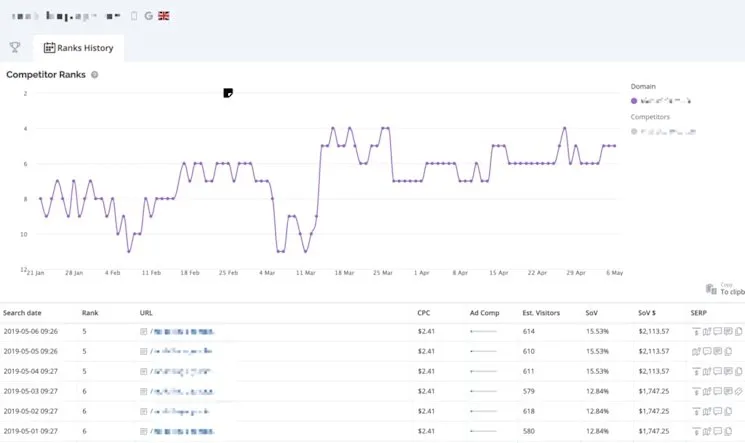This screenshot has width=745, height=443.
Task: Click the Ad Comp bar in 2019-05-02 row
Action: pyautogui.click(x=483, y=411)
